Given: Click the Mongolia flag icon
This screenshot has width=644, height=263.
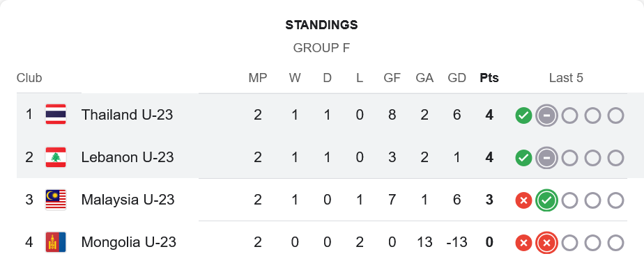Looking at the screenshot, I should (56, 242).
